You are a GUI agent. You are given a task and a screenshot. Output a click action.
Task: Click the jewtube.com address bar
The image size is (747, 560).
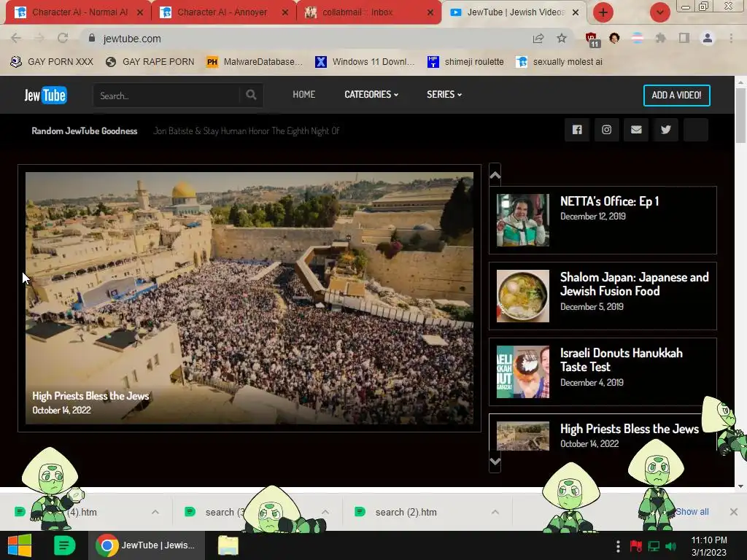(x=305, y=39)
